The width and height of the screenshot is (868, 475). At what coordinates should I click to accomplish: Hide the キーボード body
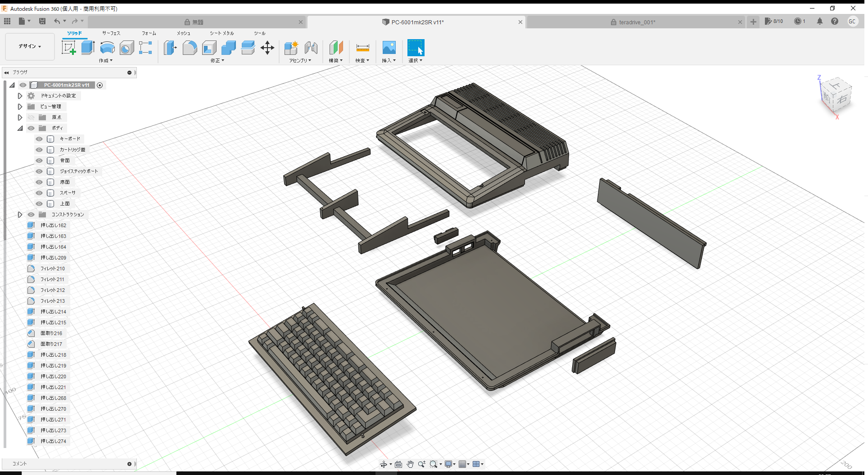39,139
